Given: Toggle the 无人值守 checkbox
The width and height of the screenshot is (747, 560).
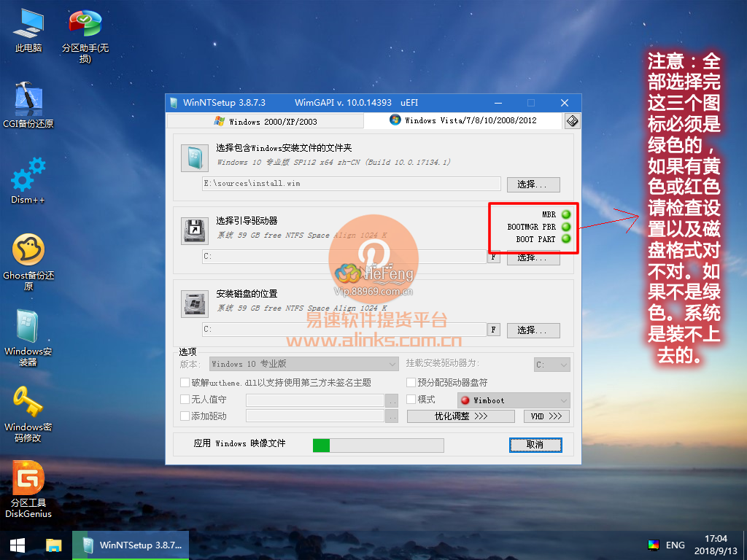Looking at the screenshot, I should coord(185,399).
